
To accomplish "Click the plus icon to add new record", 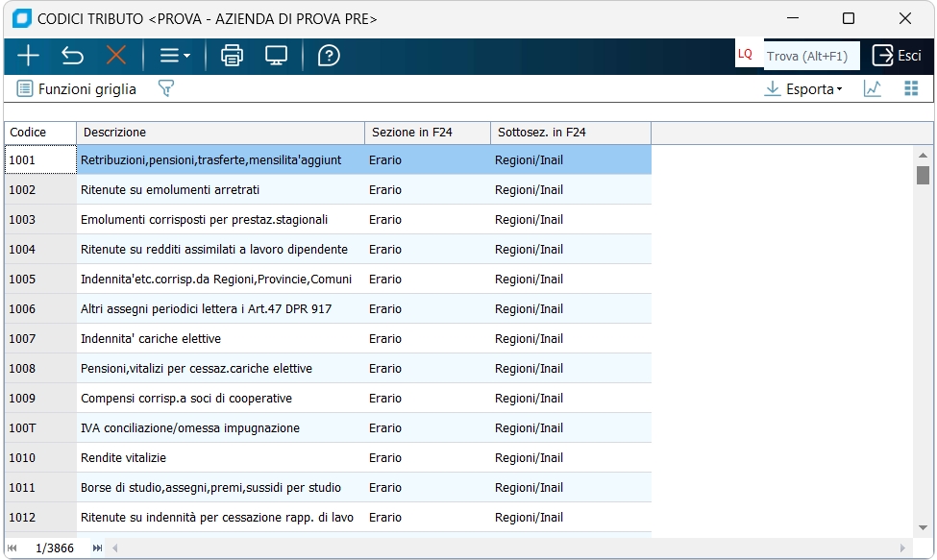I will tap(29, 56).
